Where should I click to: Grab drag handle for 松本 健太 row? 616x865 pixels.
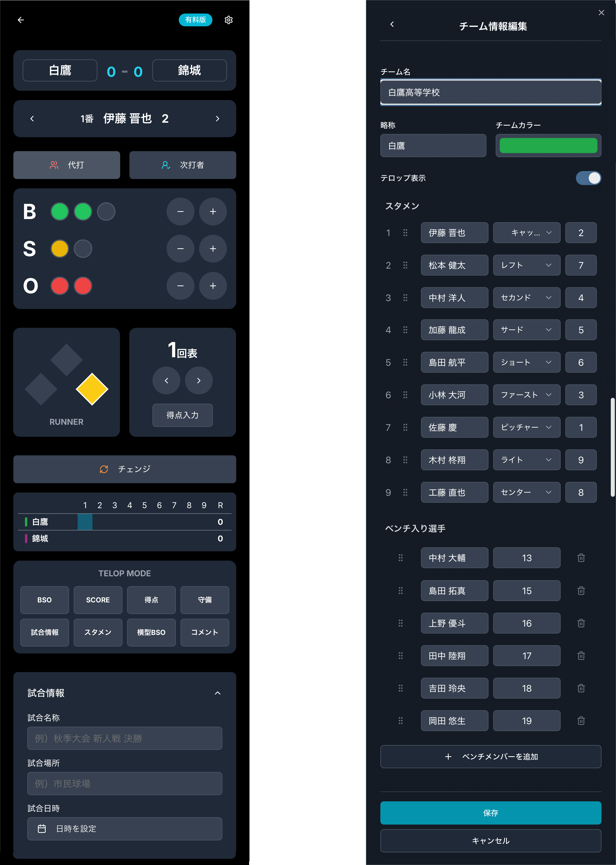coord(405,265)
